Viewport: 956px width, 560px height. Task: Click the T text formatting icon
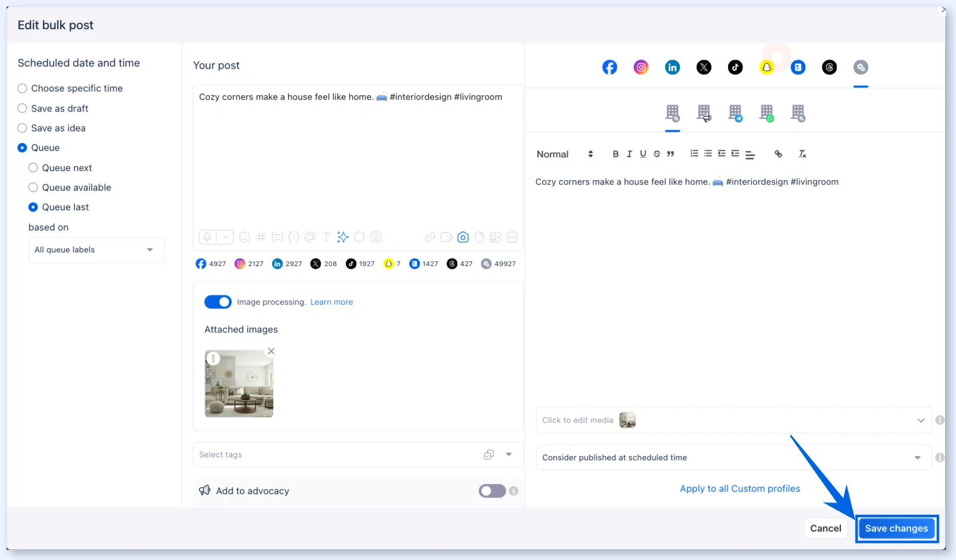click(326, 238)
